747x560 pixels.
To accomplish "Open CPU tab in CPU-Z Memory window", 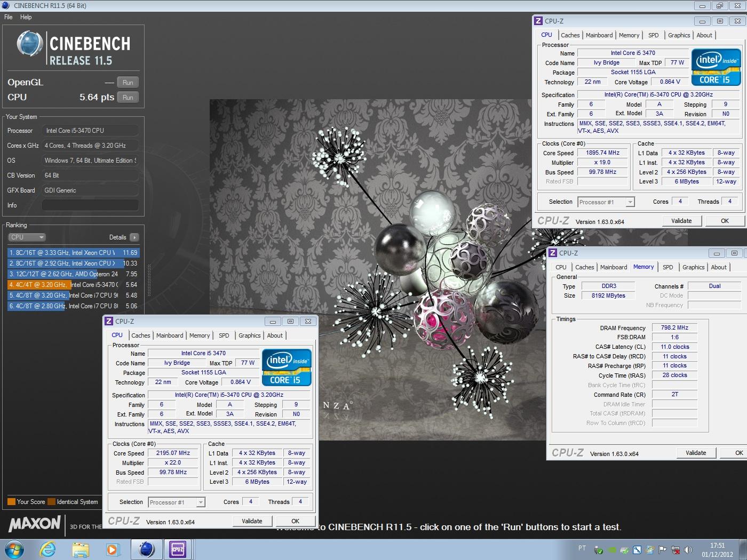I will coord(561,267).
